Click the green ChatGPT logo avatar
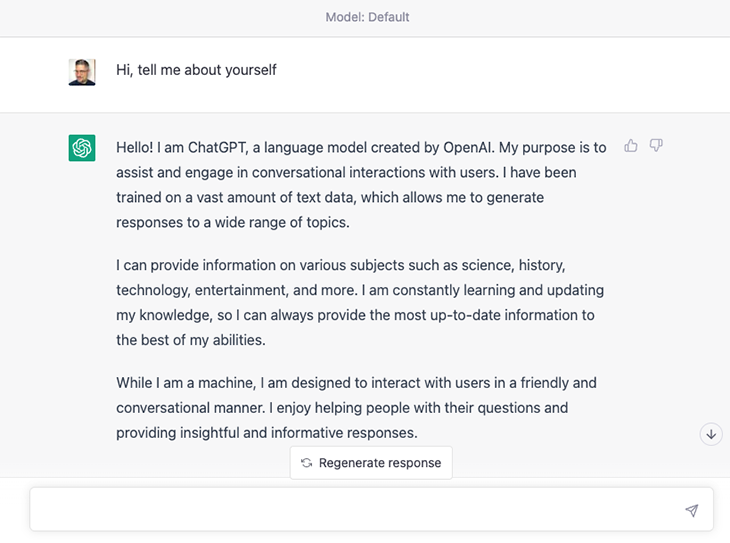Viewport: 730px width, 543px height. pyautogui.click(x=82, y=148)
